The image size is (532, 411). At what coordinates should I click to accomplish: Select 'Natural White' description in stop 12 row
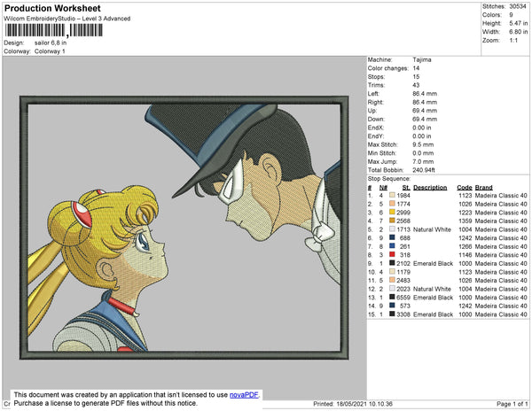click(x=433, y=289)
